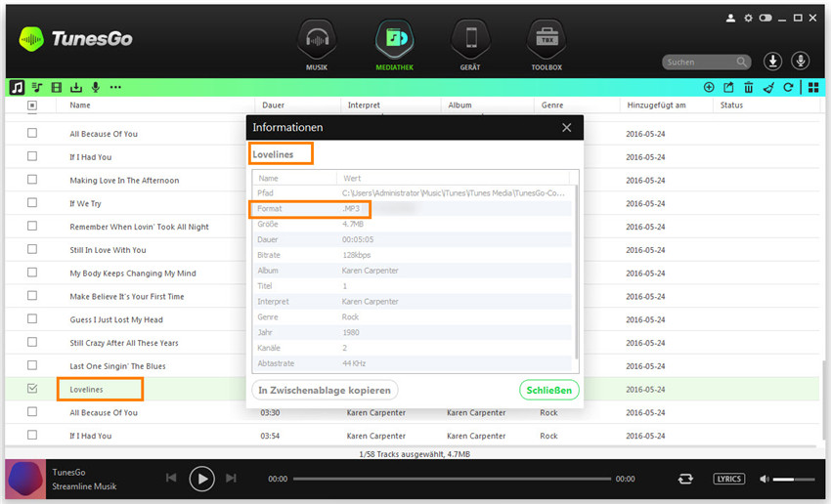Adjust the volume slider
831x504 pixels.
794,480
